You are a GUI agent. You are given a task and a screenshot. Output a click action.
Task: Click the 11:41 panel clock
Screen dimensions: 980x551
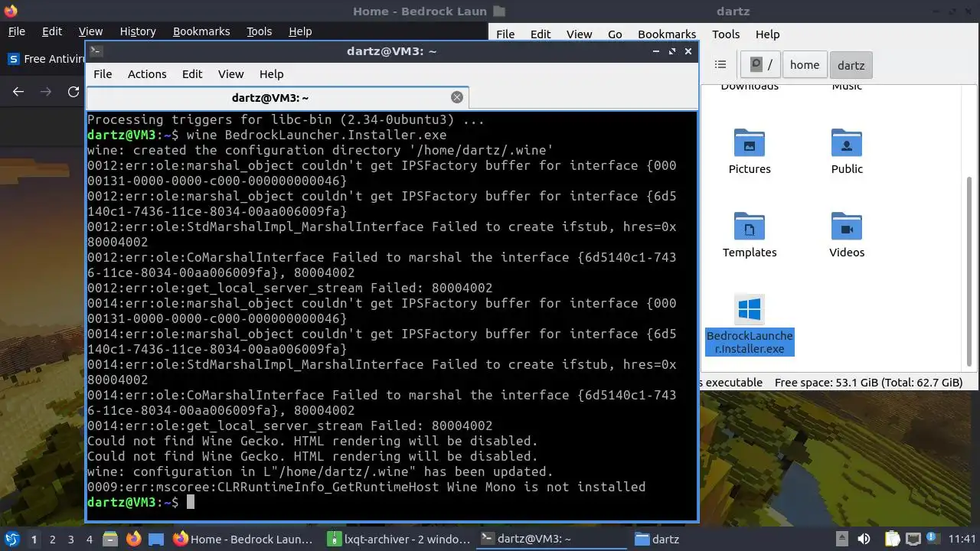(x=962, y=539)
